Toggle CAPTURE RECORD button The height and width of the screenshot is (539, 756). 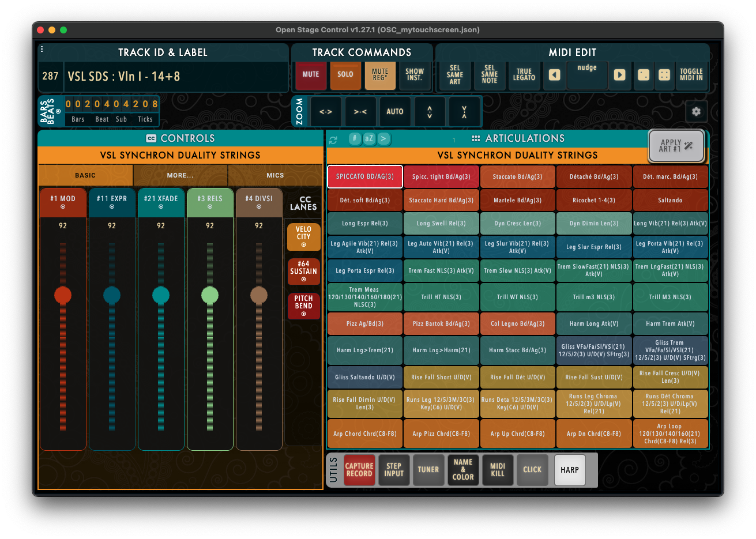click(359, 470)
